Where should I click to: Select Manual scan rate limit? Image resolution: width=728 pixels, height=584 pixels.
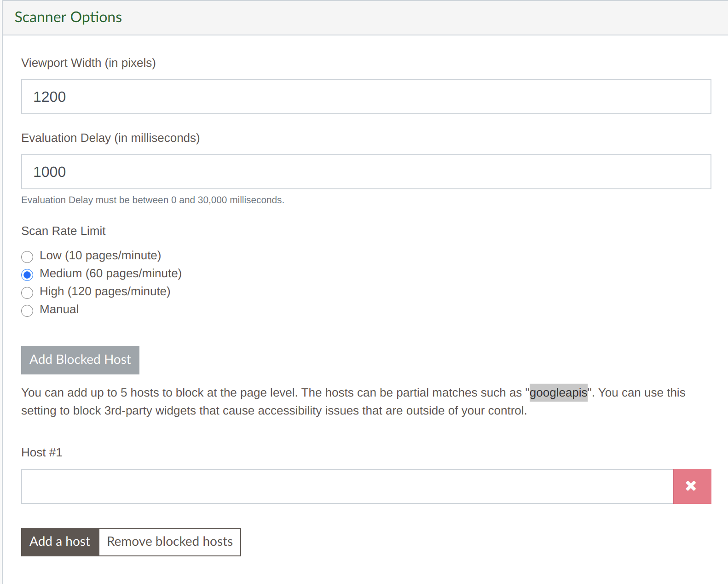[x=27, y=311]
